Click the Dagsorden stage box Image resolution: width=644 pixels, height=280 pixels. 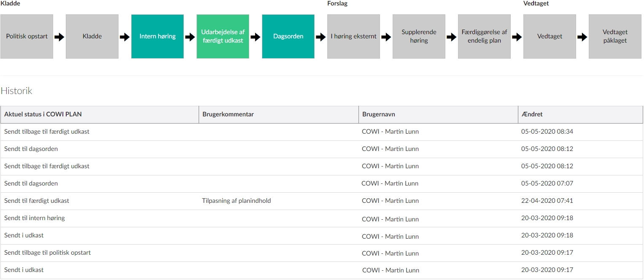pos(288,37)
